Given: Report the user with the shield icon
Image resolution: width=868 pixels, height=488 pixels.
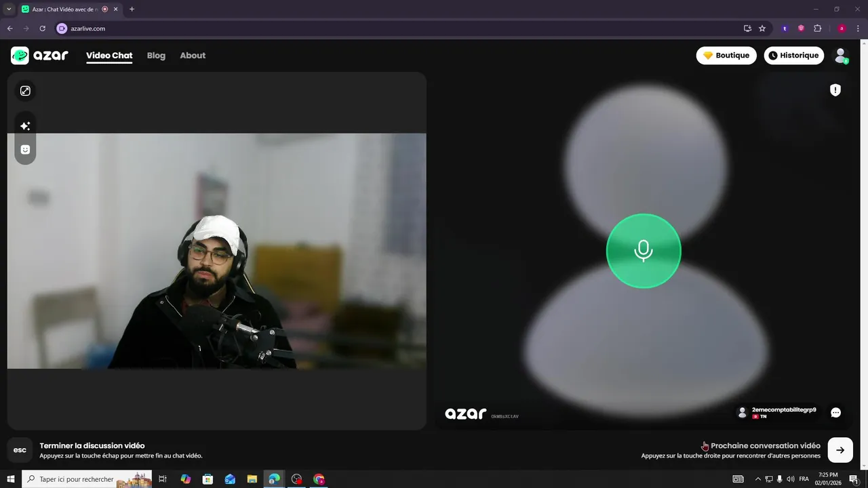Looking at the screenshot, I should click(835, 90).
